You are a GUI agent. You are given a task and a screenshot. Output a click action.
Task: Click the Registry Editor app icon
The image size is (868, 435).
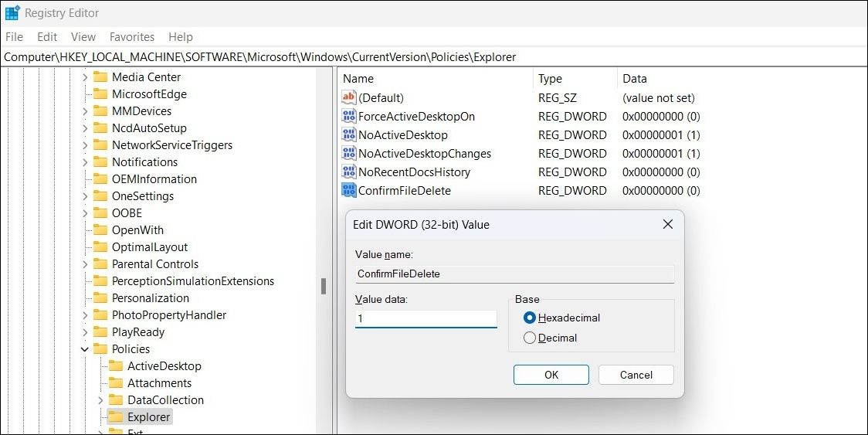pos(12,13)
